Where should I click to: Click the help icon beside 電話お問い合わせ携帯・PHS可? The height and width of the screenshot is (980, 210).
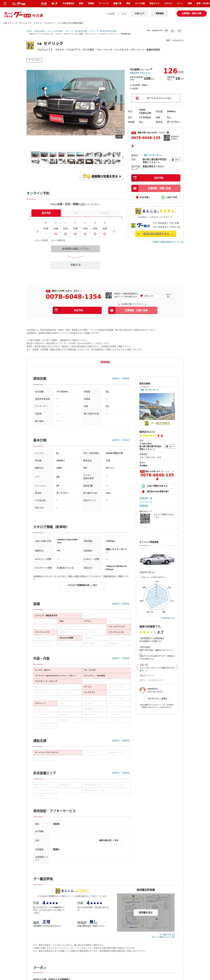[168, 132]
